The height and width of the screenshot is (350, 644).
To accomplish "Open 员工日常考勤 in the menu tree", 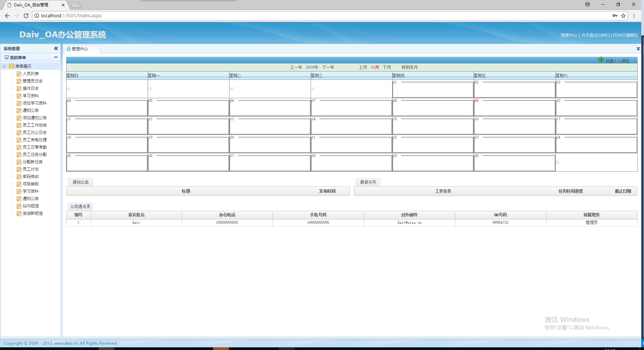I will (34, 147).
